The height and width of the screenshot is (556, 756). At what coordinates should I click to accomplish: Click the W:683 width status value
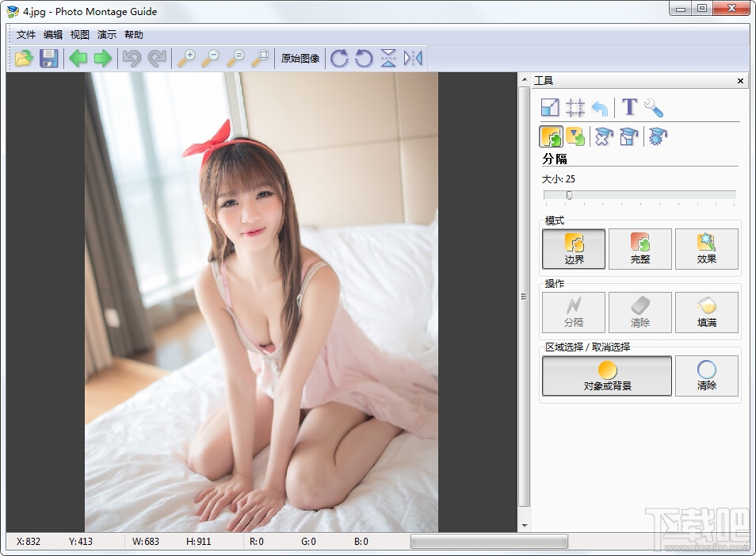pyautogui.click(x=146, y=542)
